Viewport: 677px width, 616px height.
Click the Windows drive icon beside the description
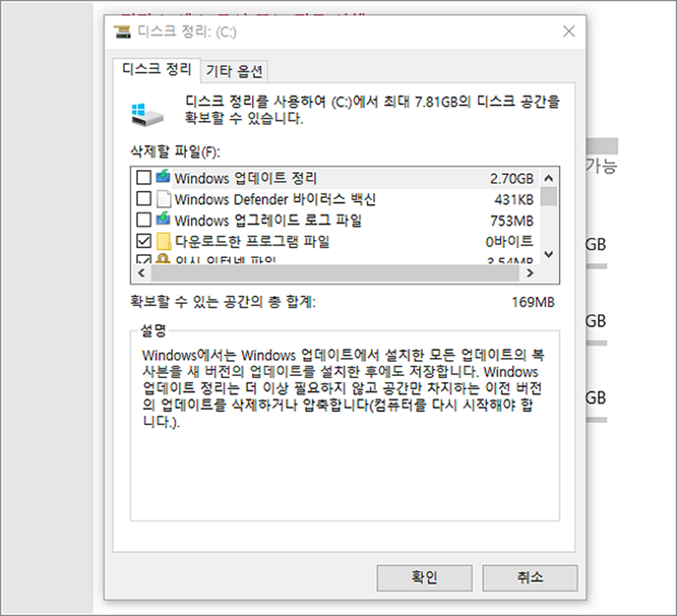[147, 114]
